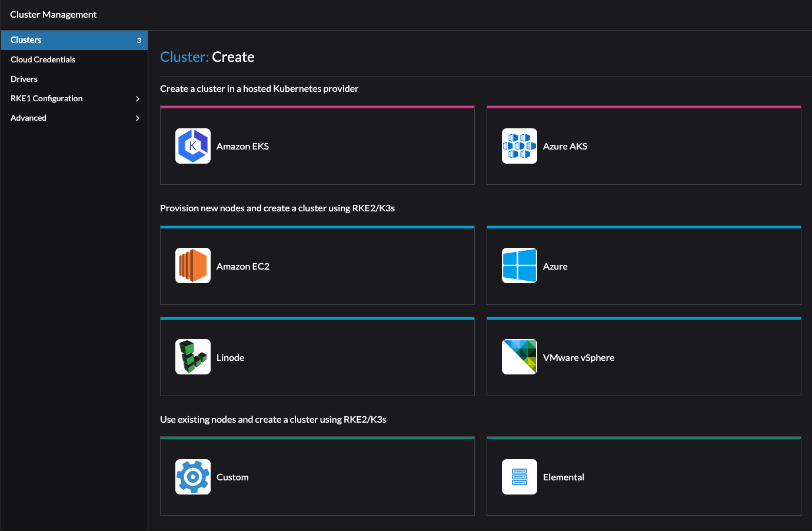Choose the Amazon EKS provider label
This screenshot has height=531, width=812.
coord(242,146)
